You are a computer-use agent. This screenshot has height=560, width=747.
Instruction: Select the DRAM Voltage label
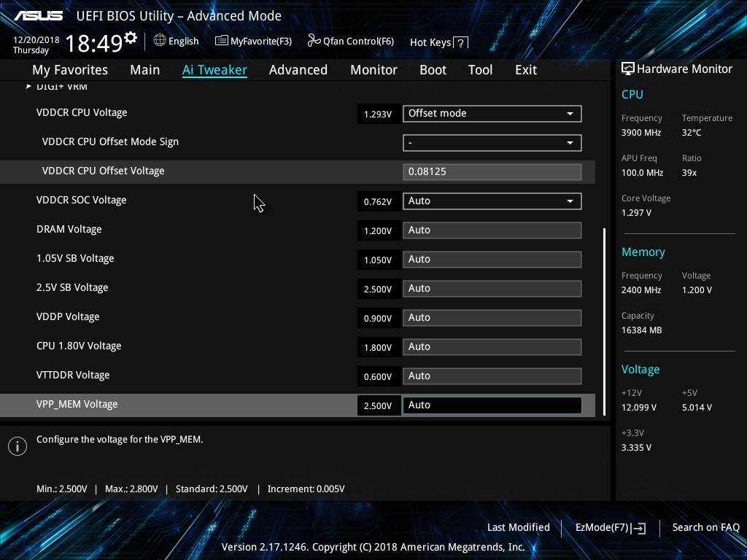(x=69, y=230)
